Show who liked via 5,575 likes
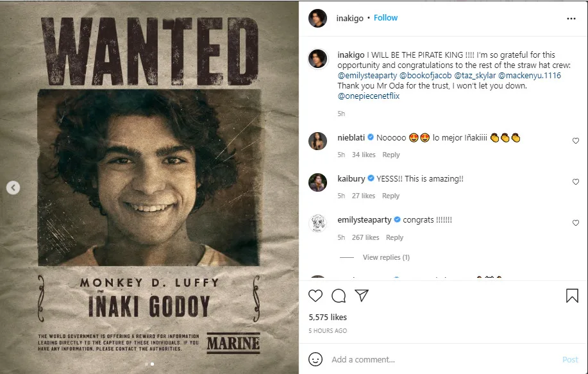Image resolution: width=588 pixels, height=374 pixels. (328, 317)
